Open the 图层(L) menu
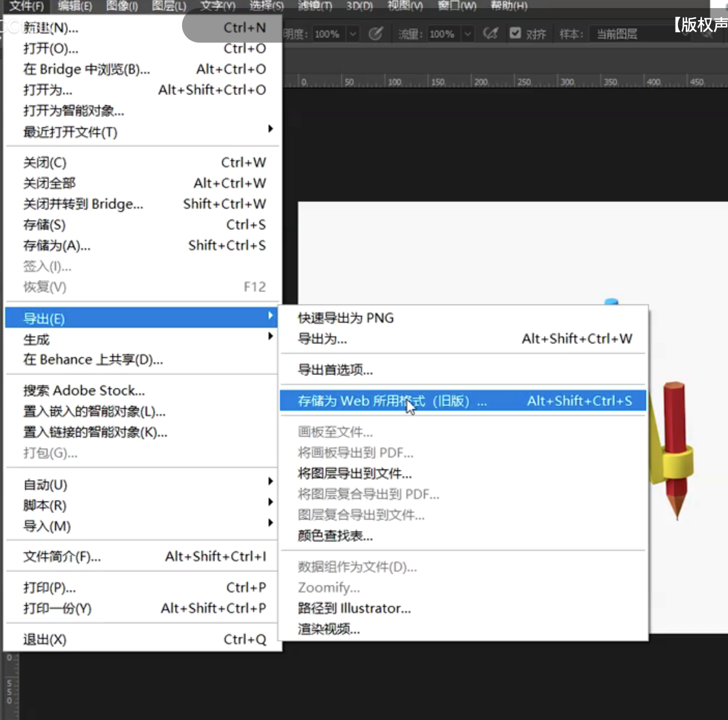Viewport: 728px width, 720px height. 169,6
